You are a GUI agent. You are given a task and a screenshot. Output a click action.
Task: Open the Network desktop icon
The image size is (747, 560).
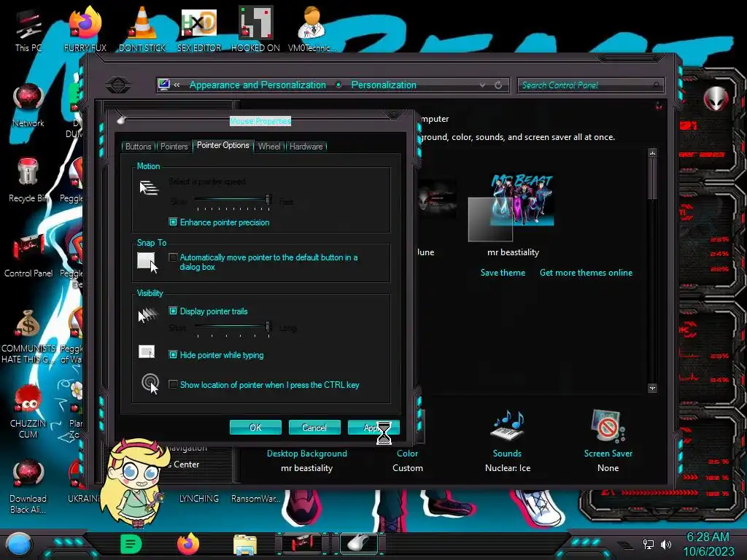tap(28, 106)
